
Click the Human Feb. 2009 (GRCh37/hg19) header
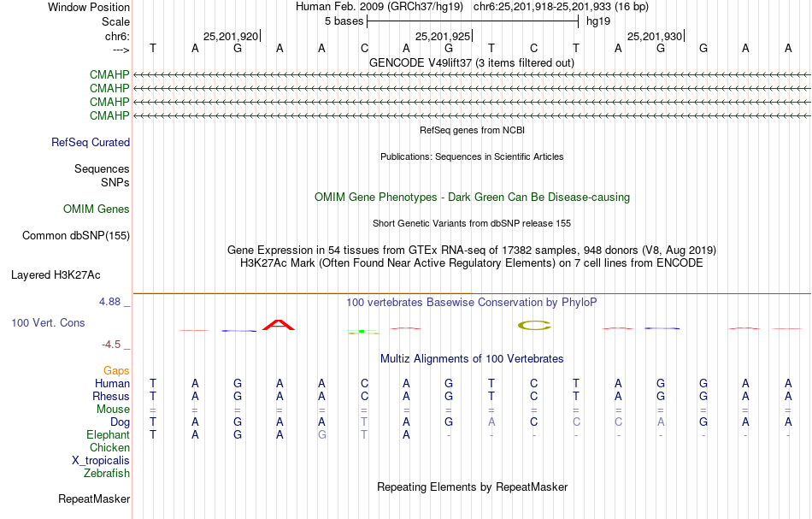380,7
